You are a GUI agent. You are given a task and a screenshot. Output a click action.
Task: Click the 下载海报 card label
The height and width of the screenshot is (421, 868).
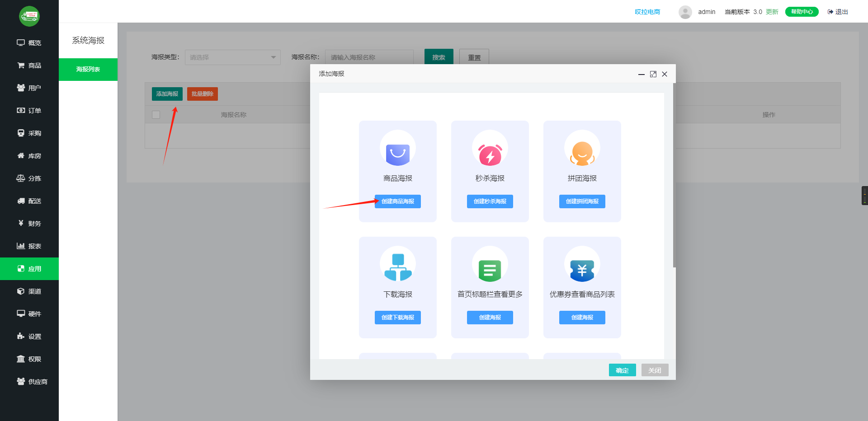click(398, 295)
